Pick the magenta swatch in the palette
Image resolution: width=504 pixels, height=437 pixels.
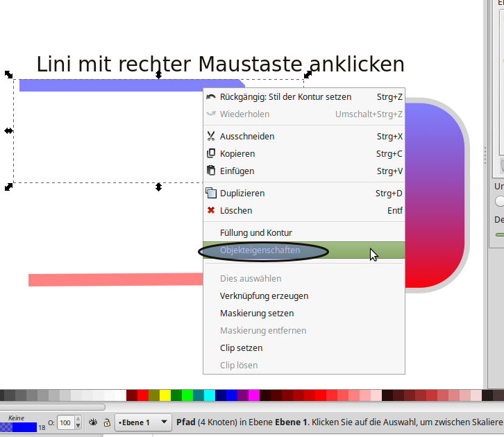(x=254, y=395)
